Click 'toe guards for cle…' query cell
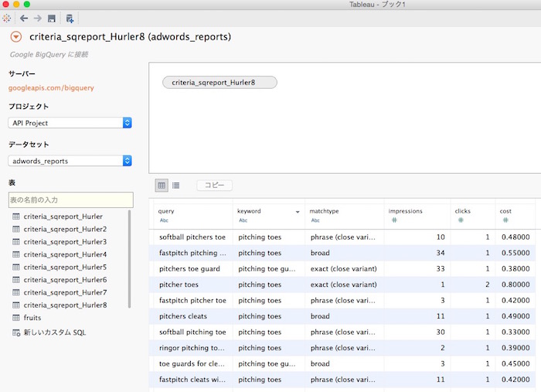 point(192,363)
